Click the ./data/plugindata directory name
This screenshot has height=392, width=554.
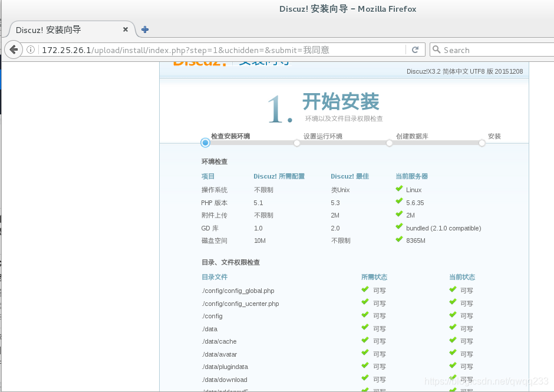point(225,367)
